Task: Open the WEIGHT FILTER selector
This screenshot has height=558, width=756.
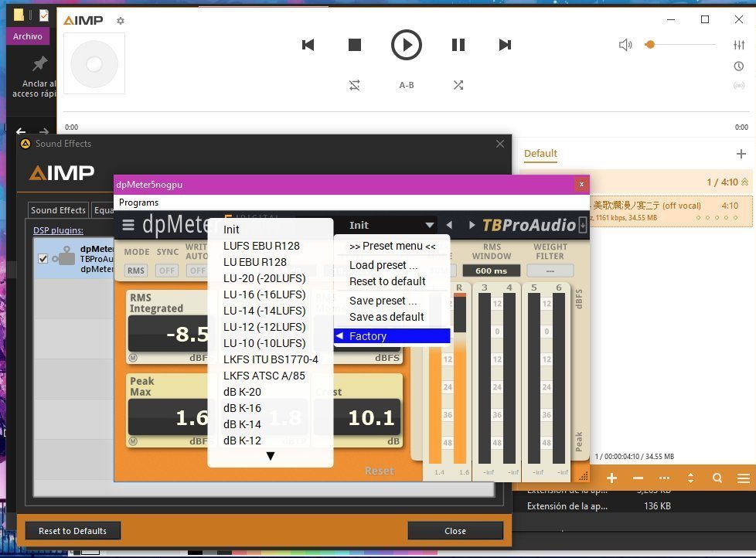Action: click(x=550, y=270)
